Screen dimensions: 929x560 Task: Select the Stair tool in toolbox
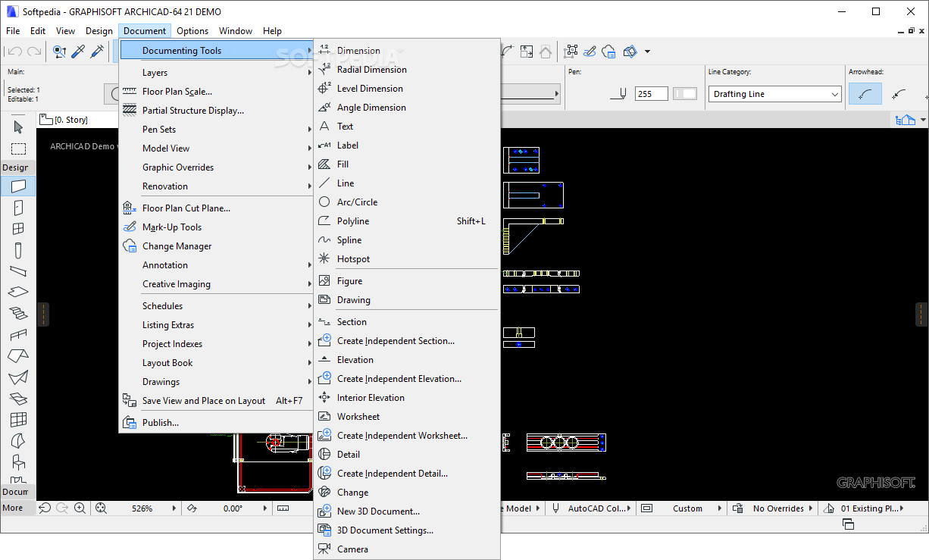click(x=18, y=313)
